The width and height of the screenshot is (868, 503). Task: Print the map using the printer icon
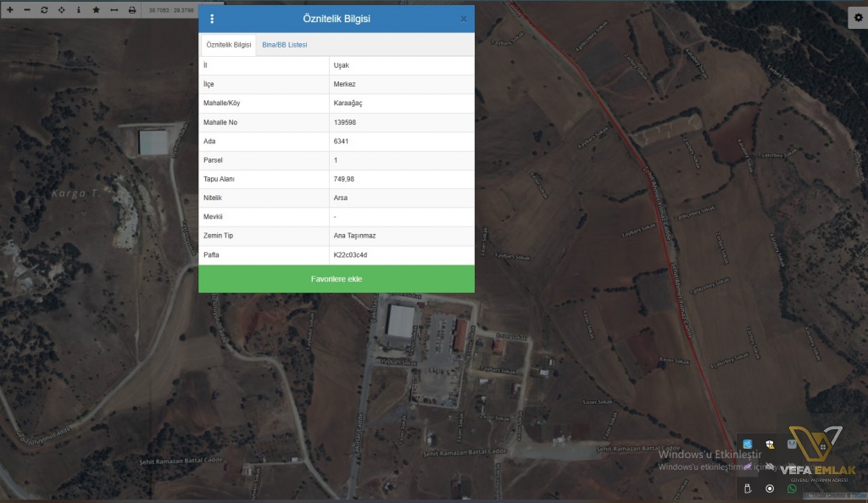click(131, 9)
